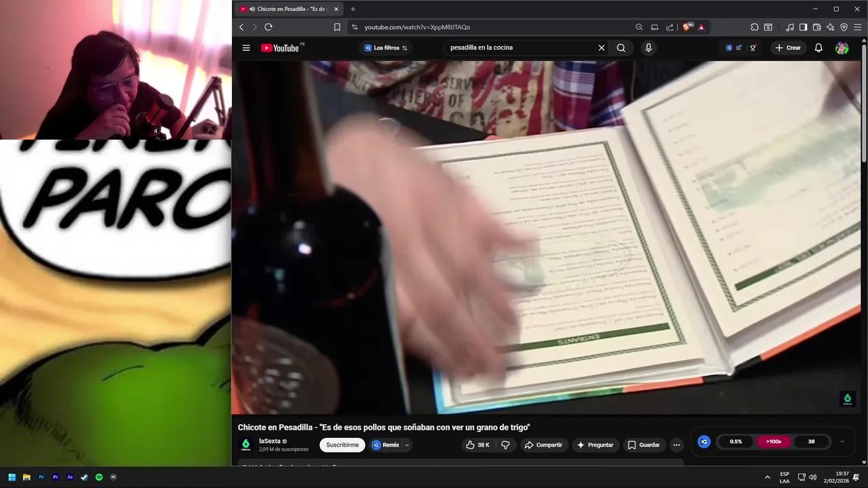Open Leo AI sparkle icon
Viewport: 868px width, 488px height.
pos(830,27)
